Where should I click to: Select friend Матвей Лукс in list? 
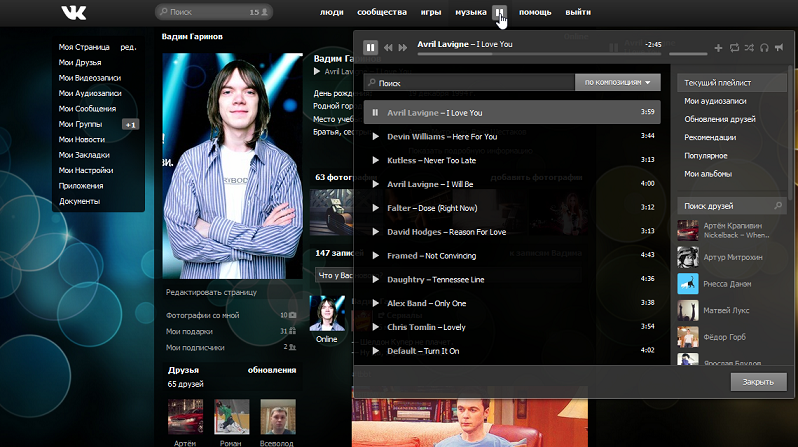coord(731,310)
